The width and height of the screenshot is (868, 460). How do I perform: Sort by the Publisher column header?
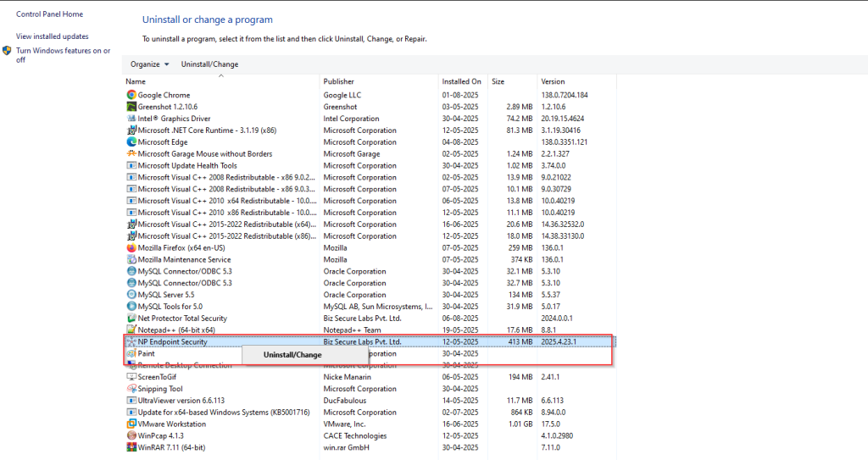click(339, 81)
